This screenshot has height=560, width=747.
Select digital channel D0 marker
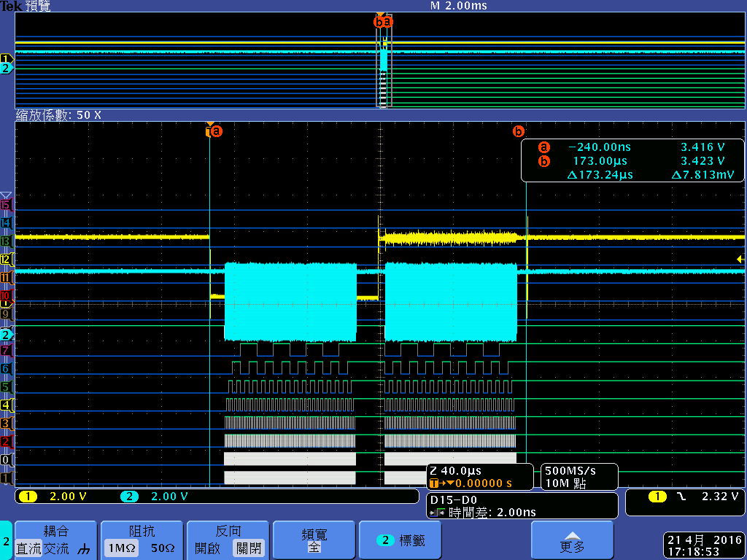click(6, 459)
